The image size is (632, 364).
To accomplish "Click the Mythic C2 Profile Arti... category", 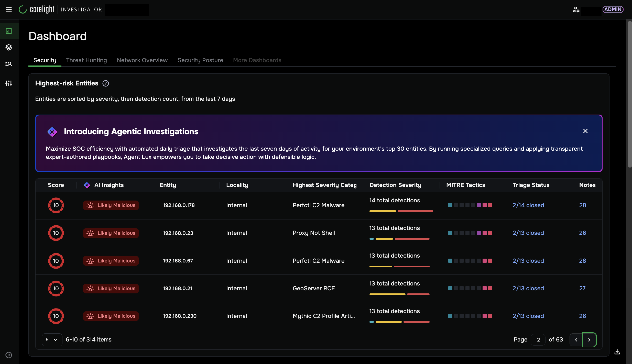I will (324, 316).
